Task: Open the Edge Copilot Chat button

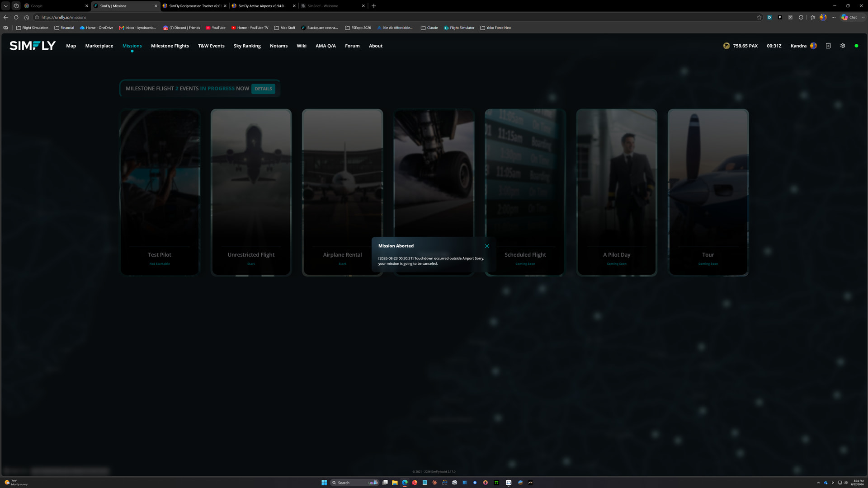Action: pos(849,18)
